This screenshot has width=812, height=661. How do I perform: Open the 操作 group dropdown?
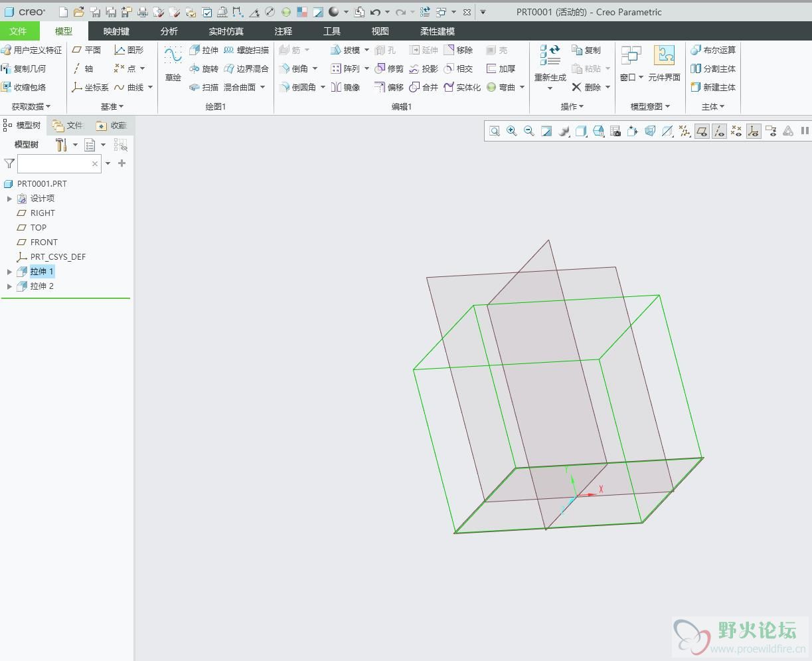click(x=572, y=106)
